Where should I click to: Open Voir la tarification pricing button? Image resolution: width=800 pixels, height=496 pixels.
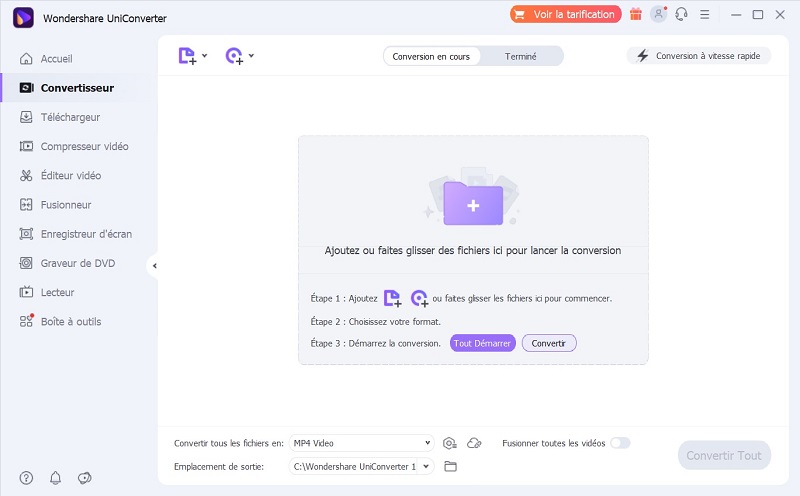click(x=565, y=14)
